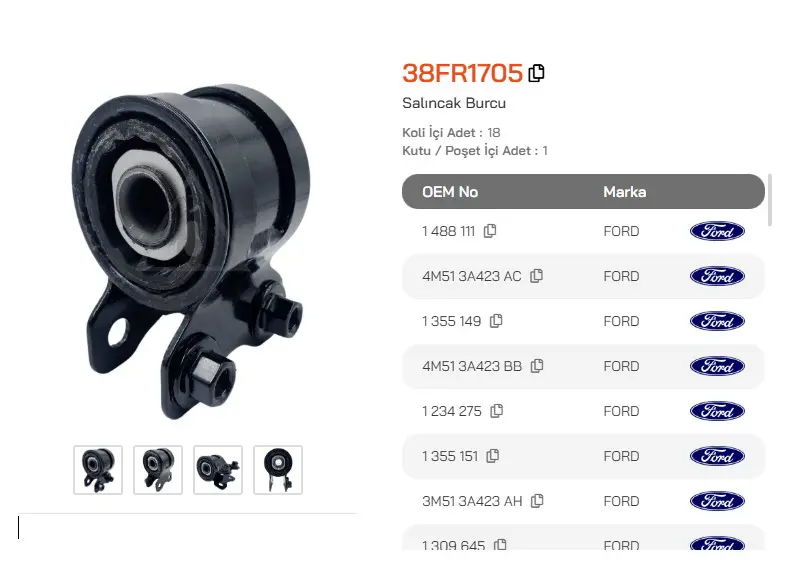Select fourth product thumbnail image
The width and height of the screenshot is (785, 565).
(278, 470)
